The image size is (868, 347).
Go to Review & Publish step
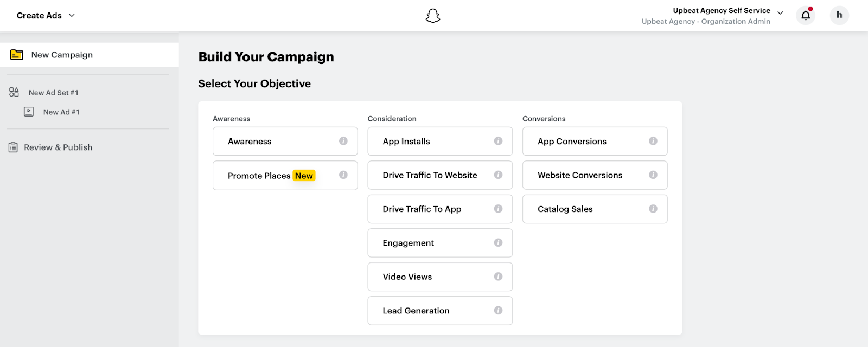pyautogui.click(x=58, y=147)
